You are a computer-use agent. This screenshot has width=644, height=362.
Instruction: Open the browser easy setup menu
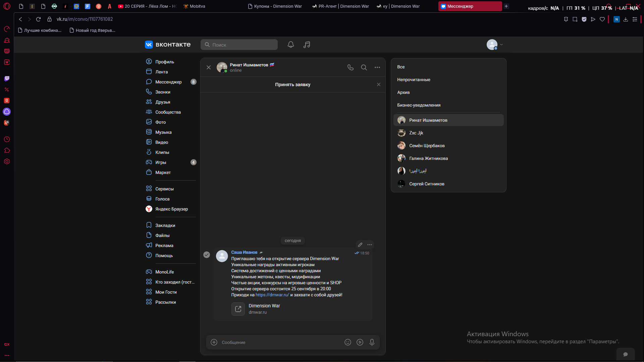[x=635, y=19]
